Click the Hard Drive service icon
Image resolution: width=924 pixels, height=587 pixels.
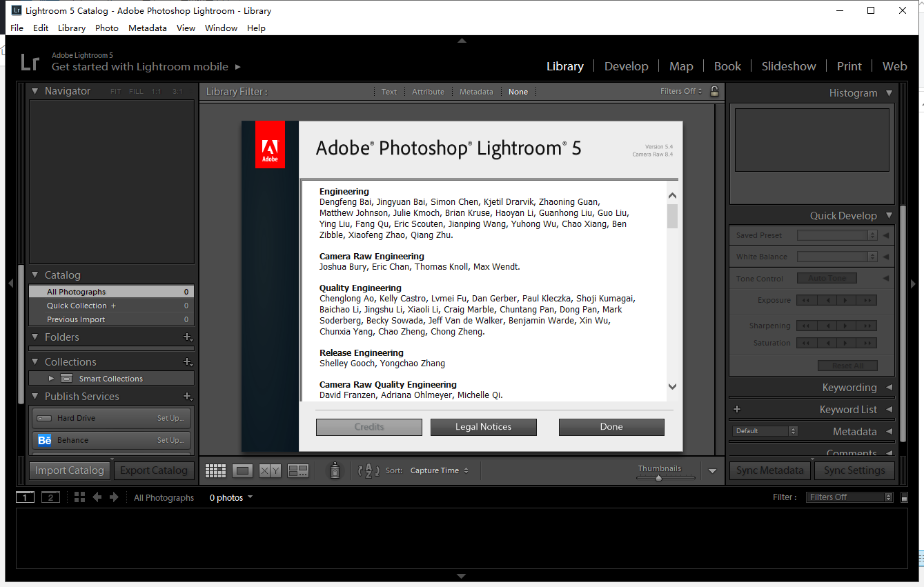pos(44,418)
